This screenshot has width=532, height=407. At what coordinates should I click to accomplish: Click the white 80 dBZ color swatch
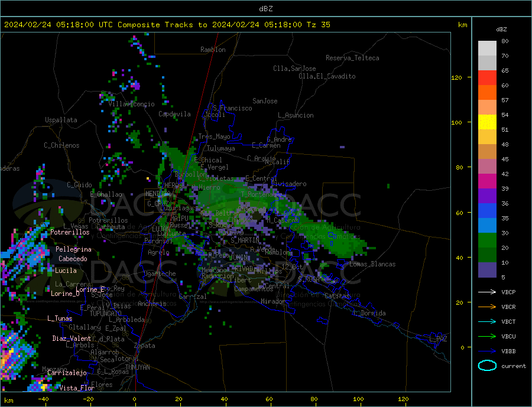click(487, 48)
